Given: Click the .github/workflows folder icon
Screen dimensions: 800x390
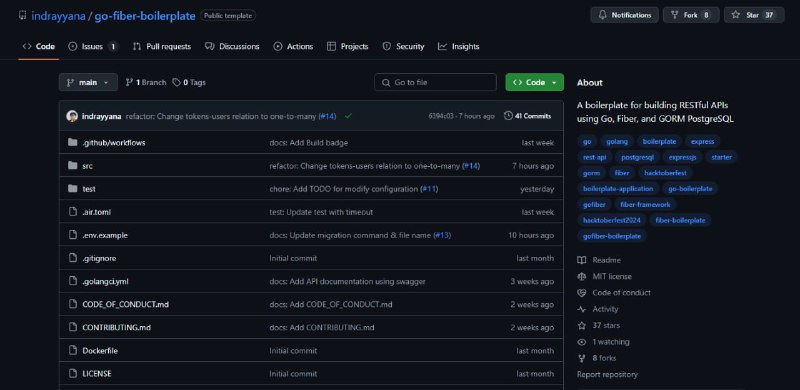Looking at the screenshot, I should pyautogui.click(x=72, y=142).
